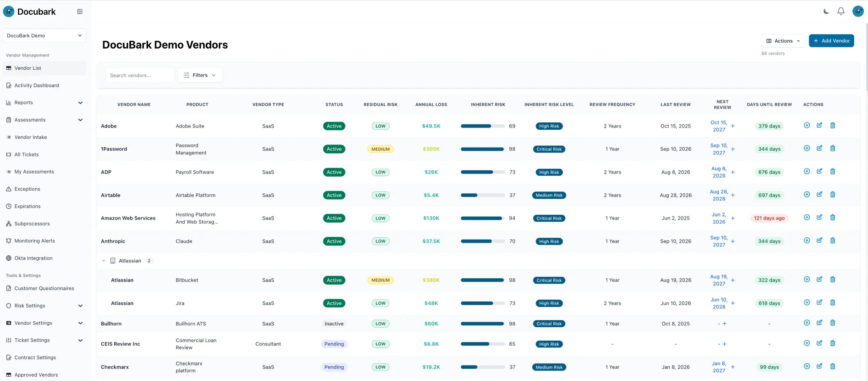The image size is (868, 381).
Task: Add next review for Adobe
Action: point(733,126)
